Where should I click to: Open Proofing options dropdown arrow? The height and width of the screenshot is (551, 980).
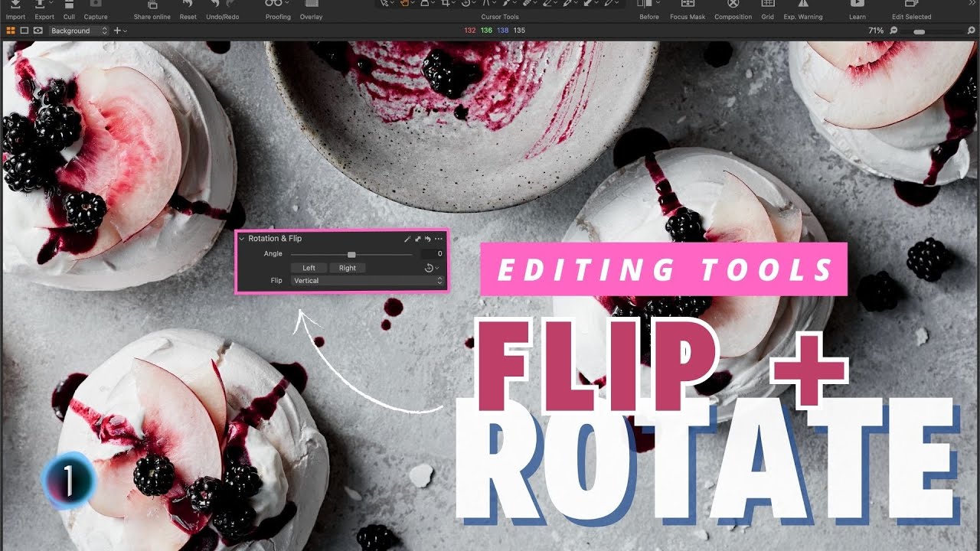tap(287, 3)
